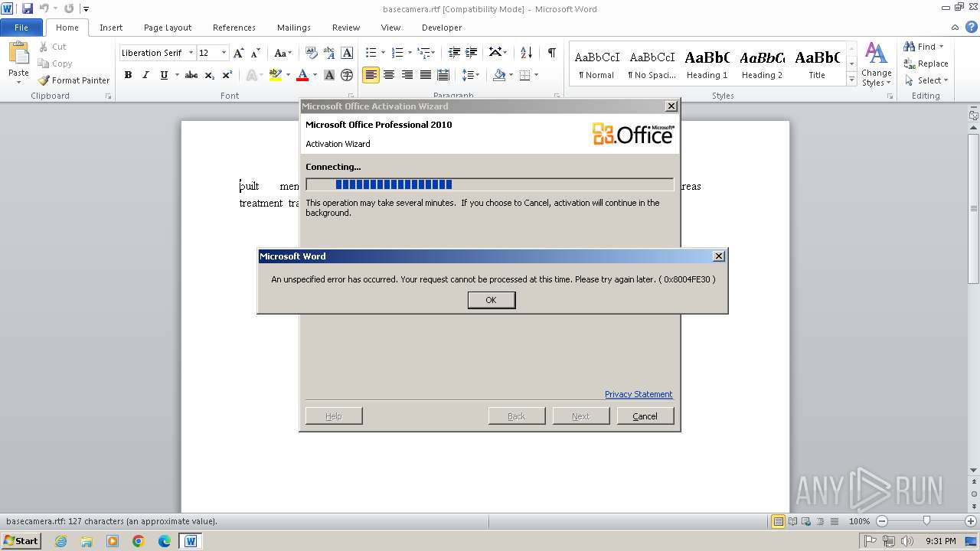Switch to the Insert tab
The width and height of the screenshot is (980, 551).
[x=111, y=28]
